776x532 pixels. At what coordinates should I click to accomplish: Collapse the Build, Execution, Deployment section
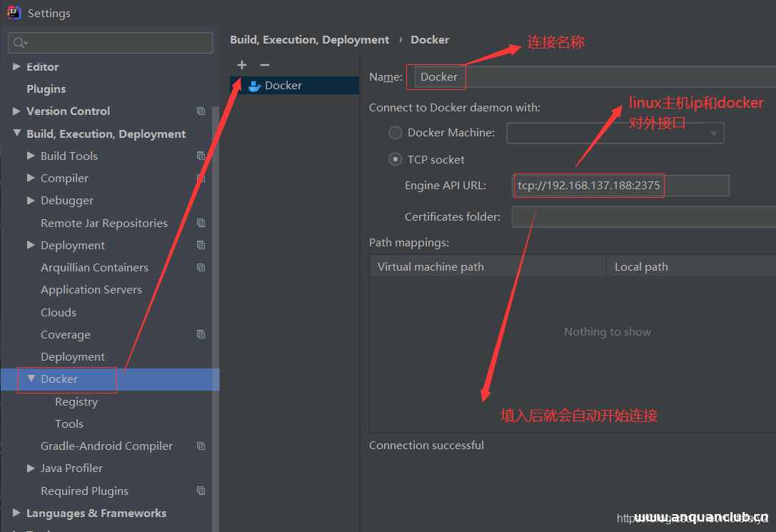coord(16,134)
